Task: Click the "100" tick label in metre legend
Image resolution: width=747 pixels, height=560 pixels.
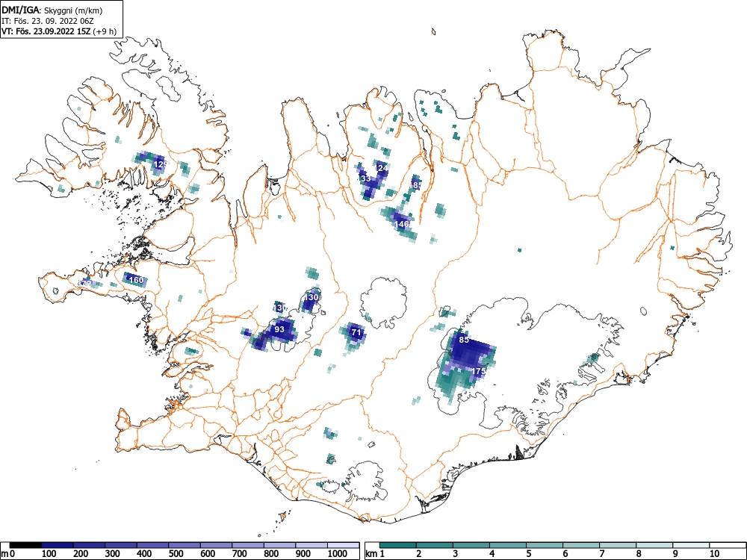Action: 49,554
